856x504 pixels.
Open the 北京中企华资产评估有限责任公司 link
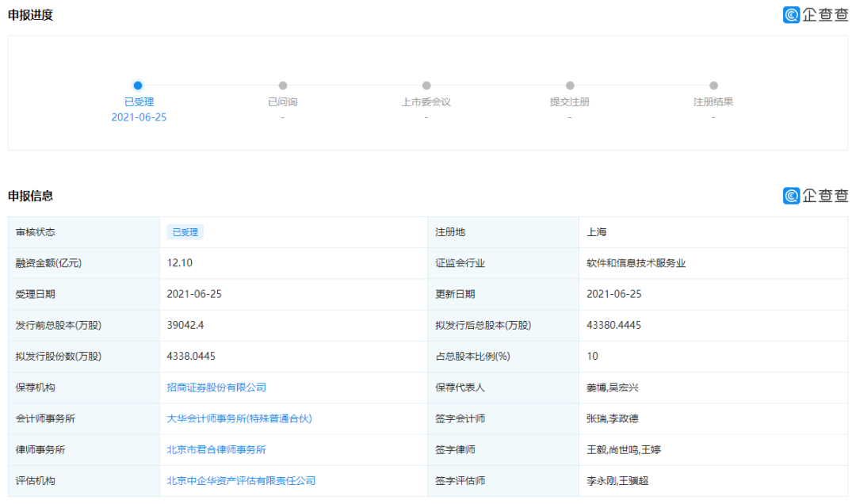(241, 480)
